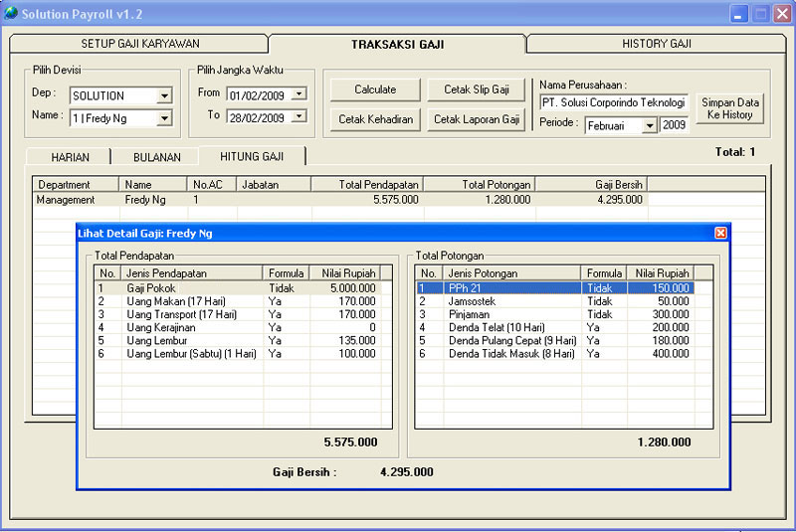The width and height of the screenshot is (796, 532).
Task: Click the Solution Payroll title bar icon
Action: coord(11,13)
